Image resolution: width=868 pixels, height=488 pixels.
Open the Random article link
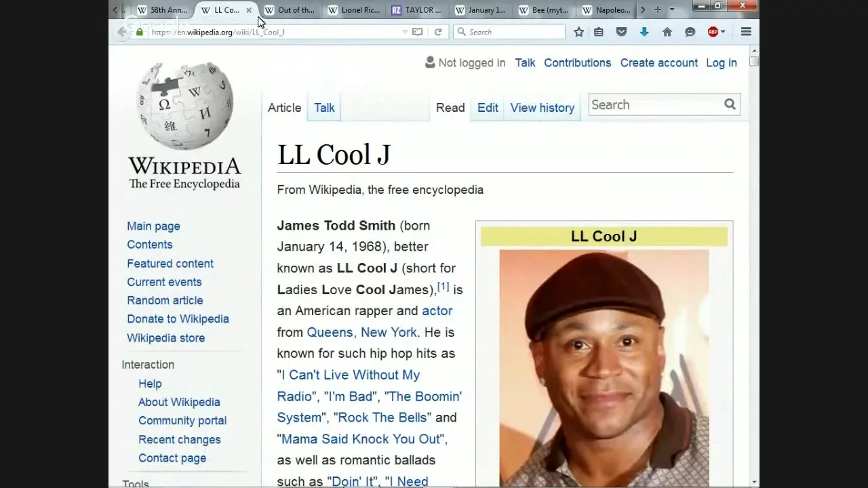coord(165,300)
